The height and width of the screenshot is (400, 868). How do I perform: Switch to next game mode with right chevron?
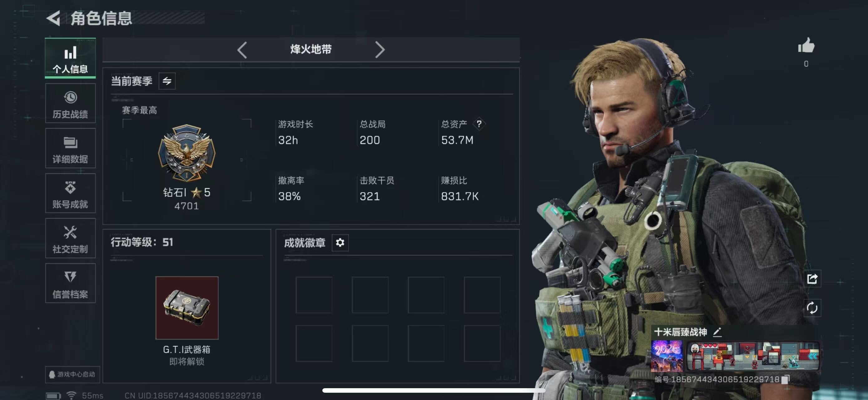click(380, 50)
